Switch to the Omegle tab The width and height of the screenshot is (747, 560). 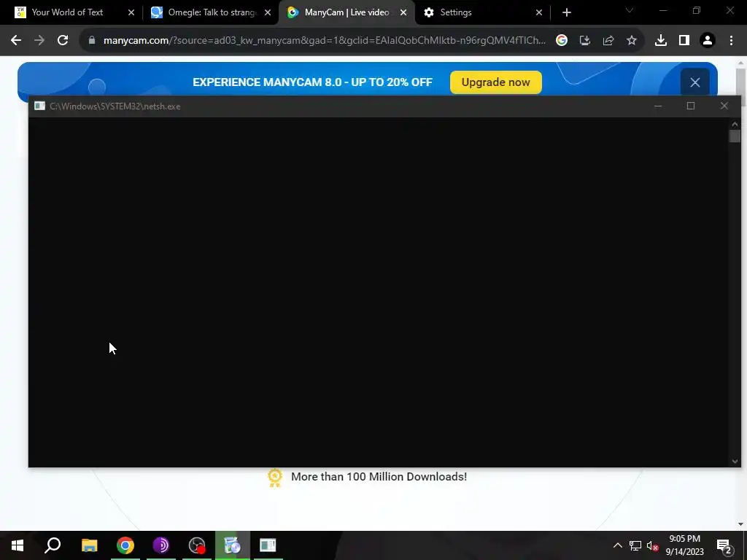212,12
